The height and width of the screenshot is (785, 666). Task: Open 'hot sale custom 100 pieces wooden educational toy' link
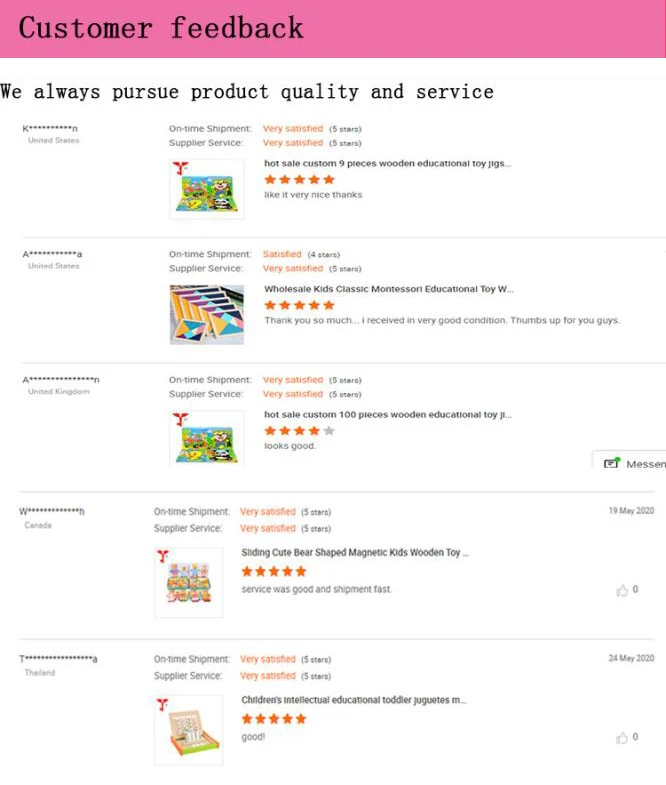(387, 414)
